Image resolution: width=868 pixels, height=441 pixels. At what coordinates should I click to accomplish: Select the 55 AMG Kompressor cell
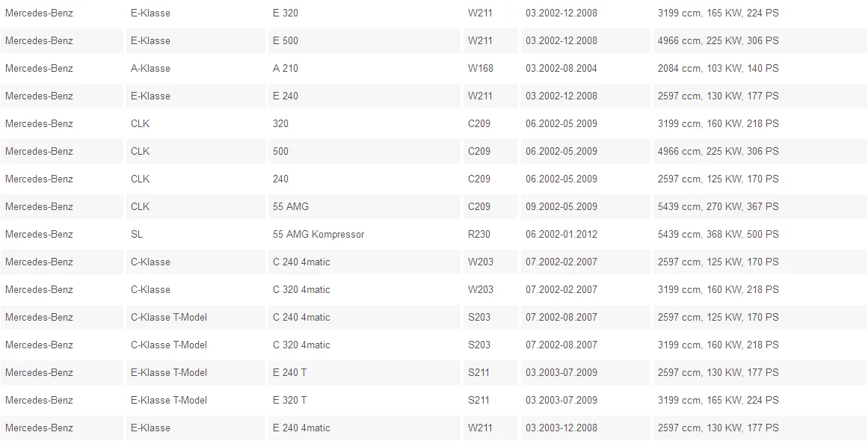[364, 234]
